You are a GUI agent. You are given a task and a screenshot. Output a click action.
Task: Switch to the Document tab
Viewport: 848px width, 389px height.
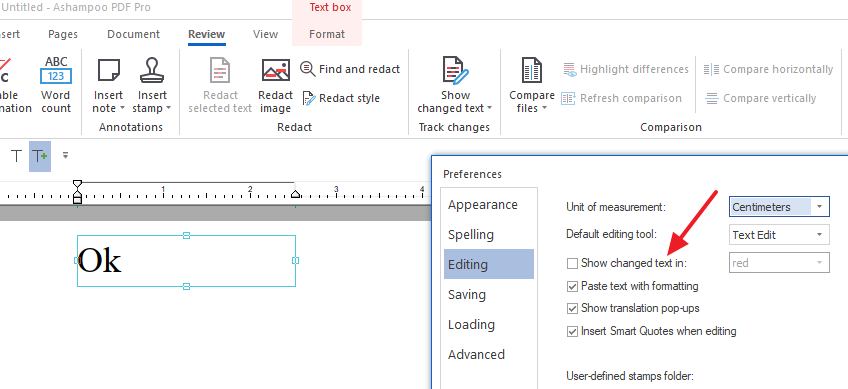(134, 34)
